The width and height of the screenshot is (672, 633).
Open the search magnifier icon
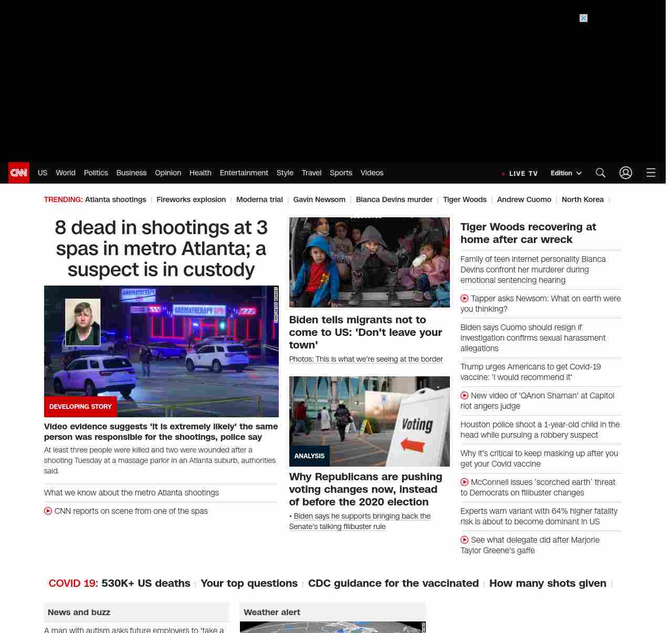[x=601, y=173]
